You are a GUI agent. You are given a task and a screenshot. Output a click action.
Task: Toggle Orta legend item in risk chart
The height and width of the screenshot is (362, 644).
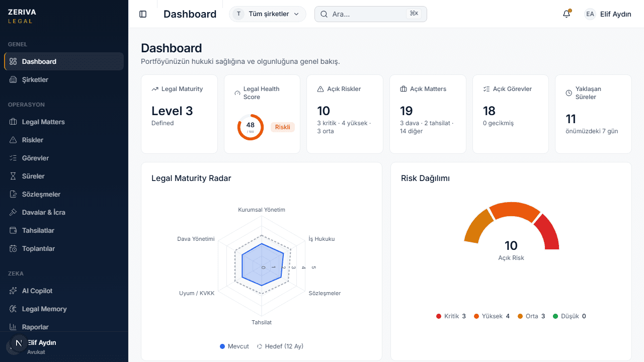click(531, 316)
